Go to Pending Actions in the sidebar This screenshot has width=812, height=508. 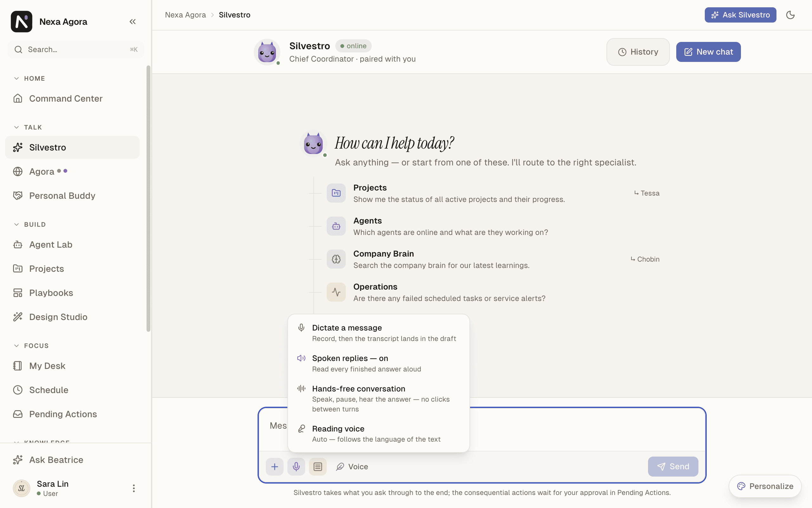coord(72,414)
